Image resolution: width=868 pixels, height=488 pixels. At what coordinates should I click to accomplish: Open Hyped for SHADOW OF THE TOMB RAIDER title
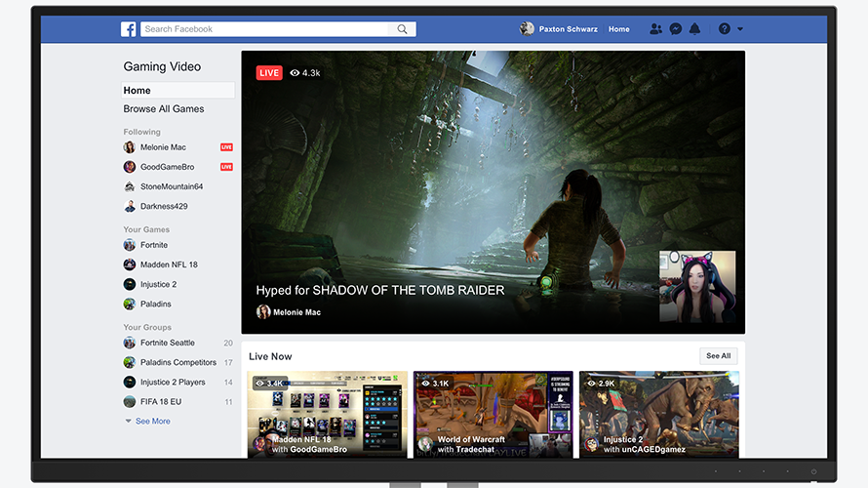pos(380,290)
